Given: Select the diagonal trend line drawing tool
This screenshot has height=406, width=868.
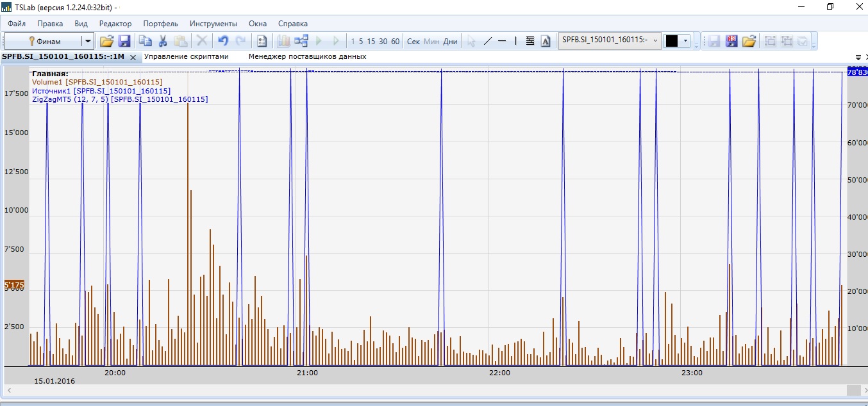Looking at the screenshot, I should (487, 41).
